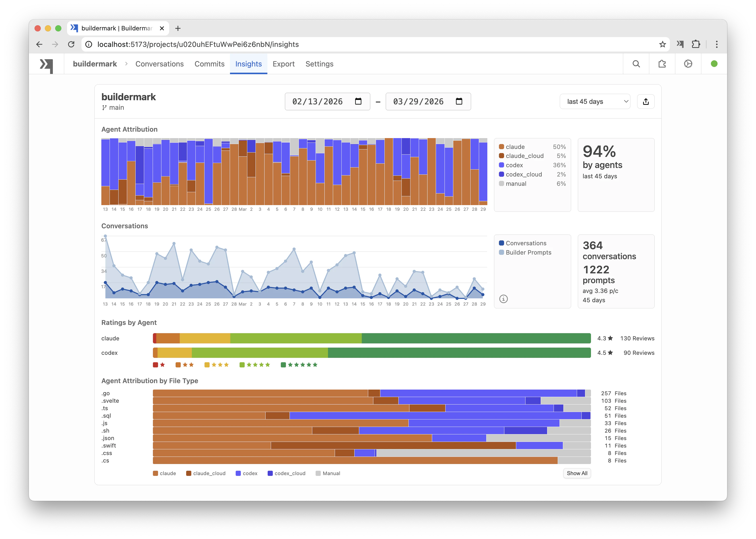The height and width of the screenshot is (539, 756).
Task: Open search via the magnifying glass icon
Action: 636,64
